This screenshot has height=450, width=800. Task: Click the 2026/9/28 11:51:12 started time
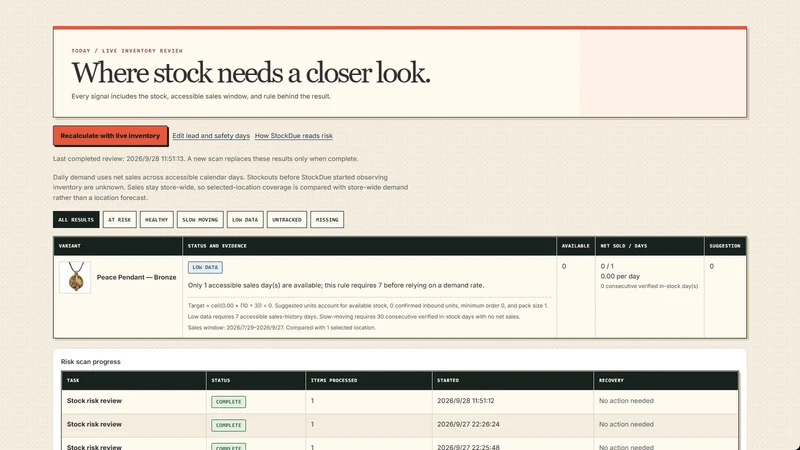(x=466, y=401)
